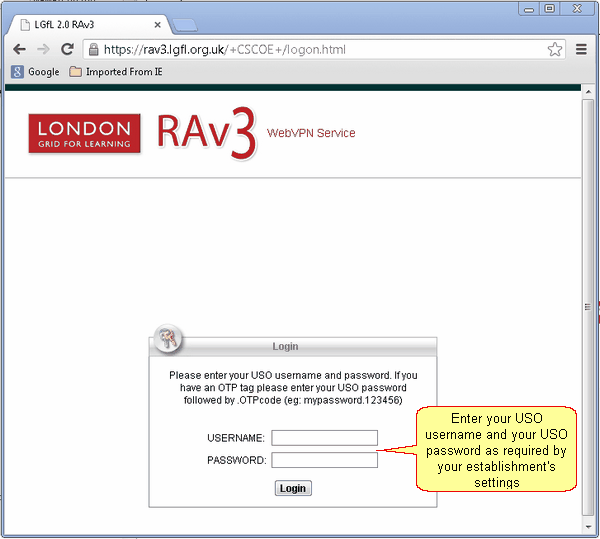
Task: Focus the PASSWORD input field
Action: click(x=324, y=460)
